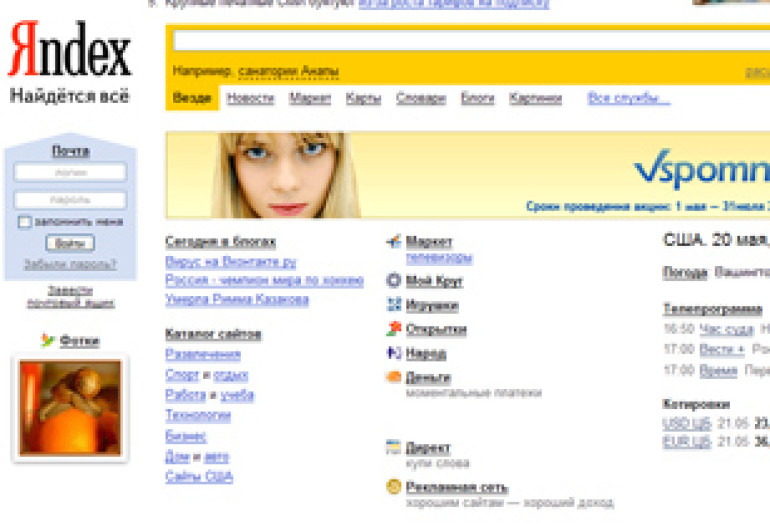
Task: Click the Деньги orange icon
Action: tap(393, 377)
